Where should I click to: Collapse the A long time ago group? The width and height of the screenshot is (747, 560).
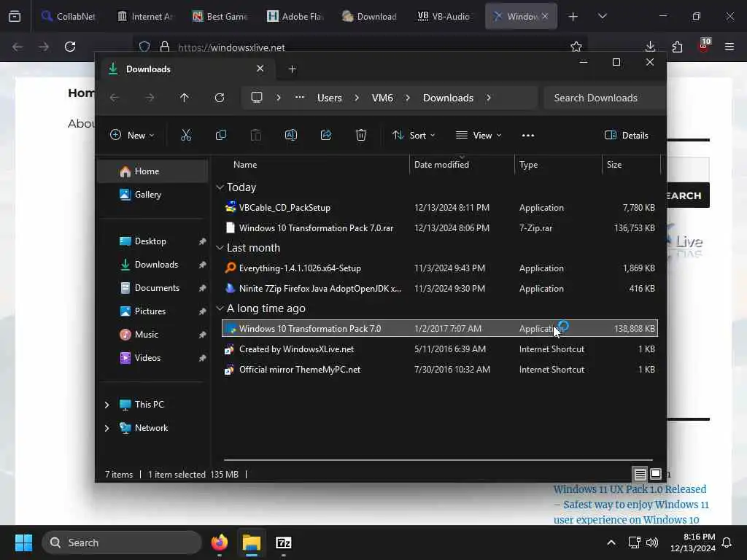[x=220, y=308]
